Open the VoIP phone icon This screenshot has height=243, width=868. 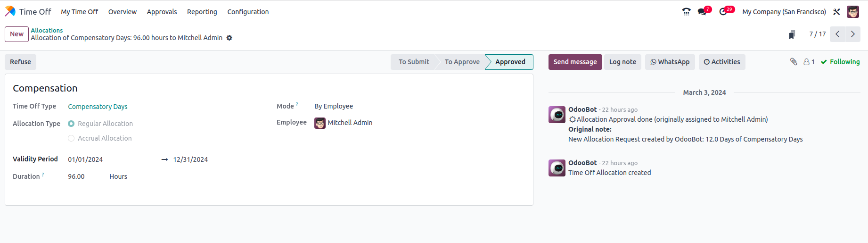point(686,12)
